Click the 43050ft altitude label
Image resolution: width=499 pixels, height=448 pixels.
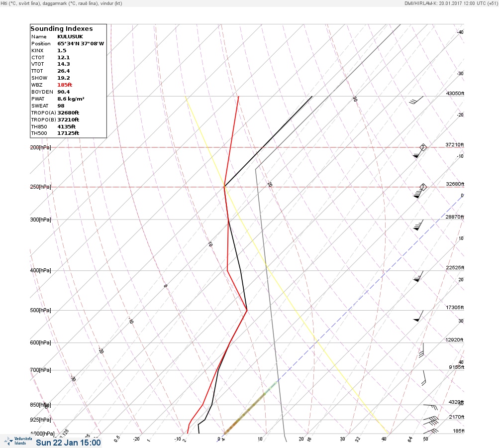(455, 93)
